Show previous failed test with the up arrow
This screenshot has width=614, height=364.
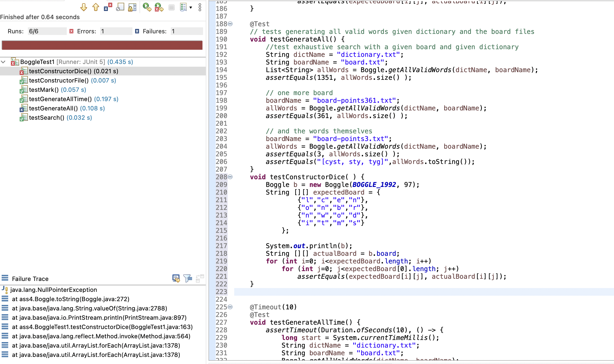[95, 7]
